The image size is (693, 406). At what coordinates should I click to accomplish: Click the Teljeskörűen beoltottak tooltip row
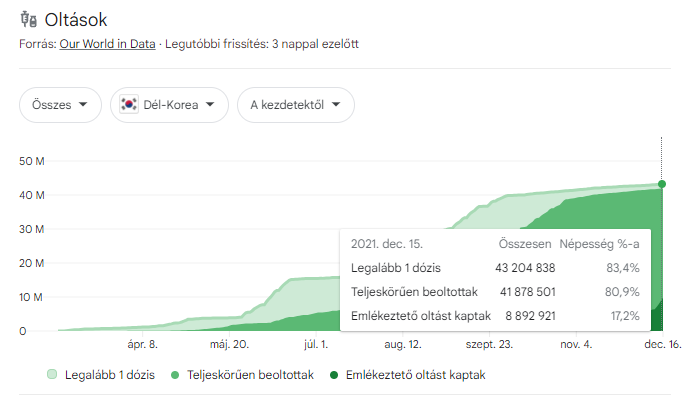495,292
